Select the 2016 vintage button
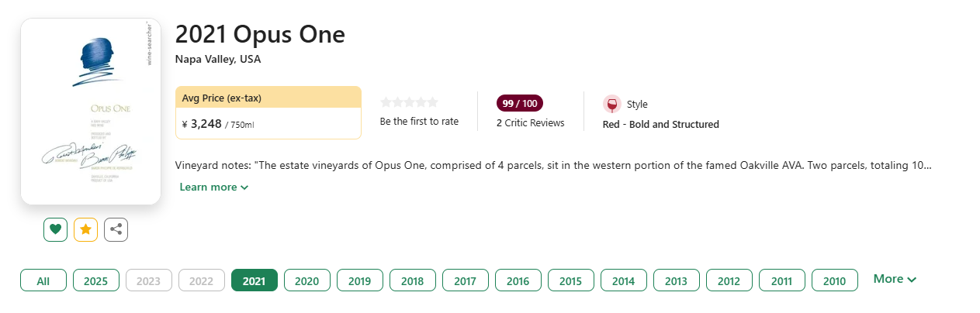980x313 pixels. pyautogui.click(x=518, y=280)
